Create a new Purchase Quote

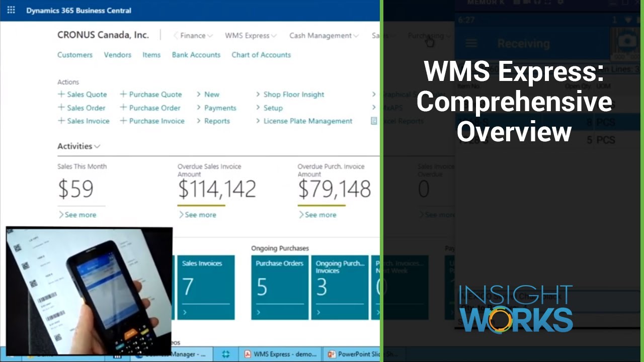click(150, 95)
